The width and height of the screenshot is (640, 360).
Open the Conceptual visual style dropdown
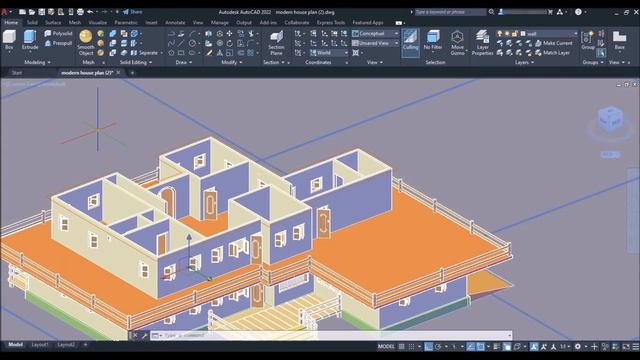(x=375, y=33)
